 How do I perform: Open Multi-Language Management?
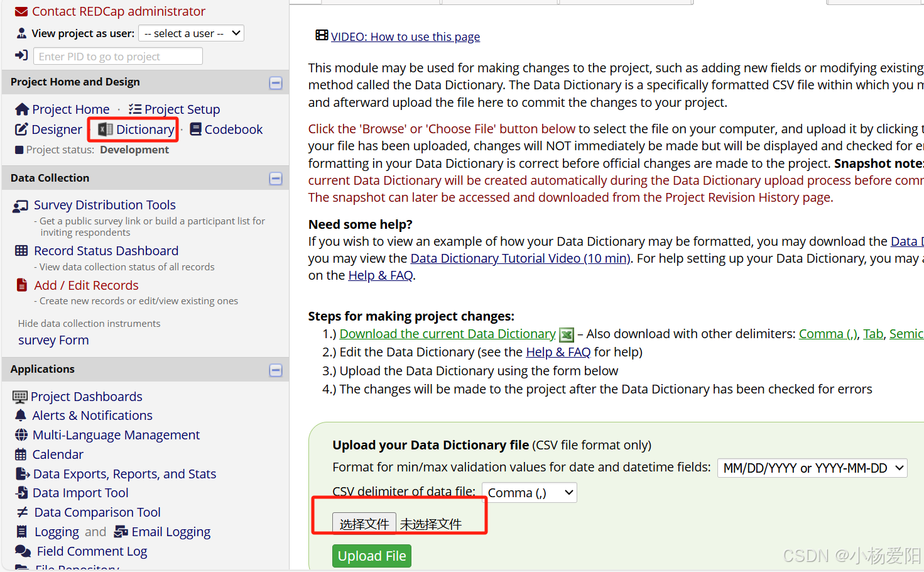[x=116, y=435]
